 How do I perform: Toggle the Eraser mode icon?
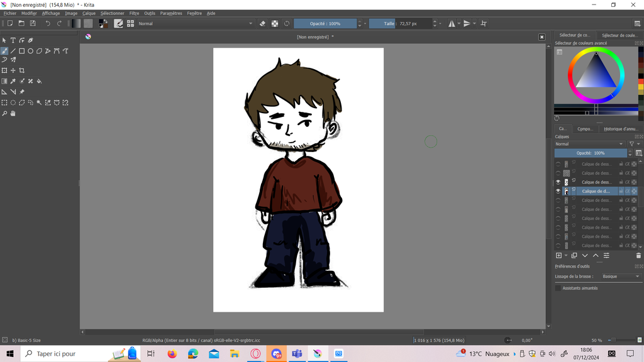263,23
